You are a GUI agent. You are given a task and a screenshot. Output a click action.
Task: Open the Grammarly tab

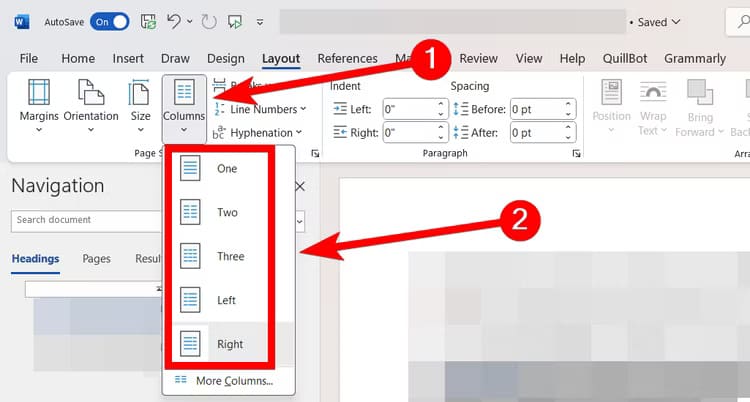(x=695, y=58)
